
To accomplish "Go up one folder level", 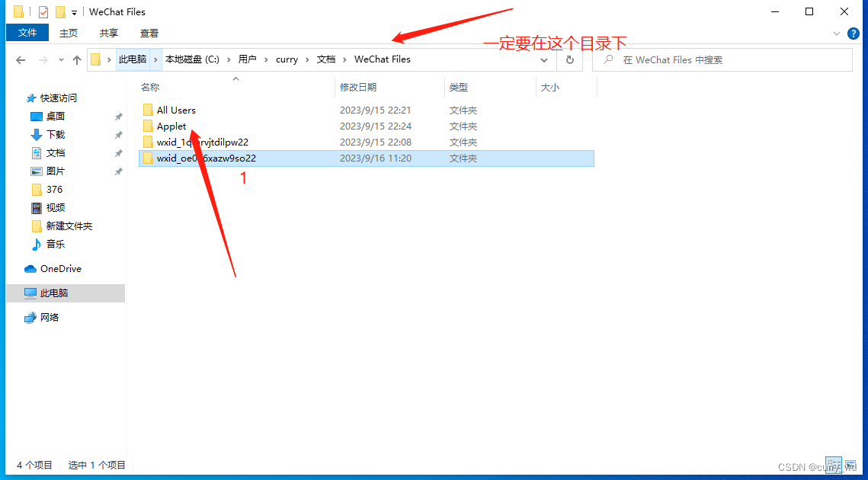I will tap(77, 59).
